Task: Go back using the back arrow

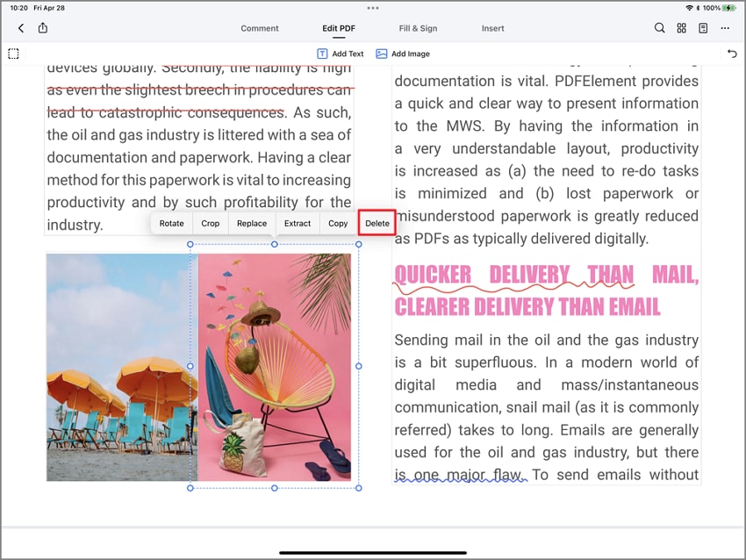Action: (21, 28)
